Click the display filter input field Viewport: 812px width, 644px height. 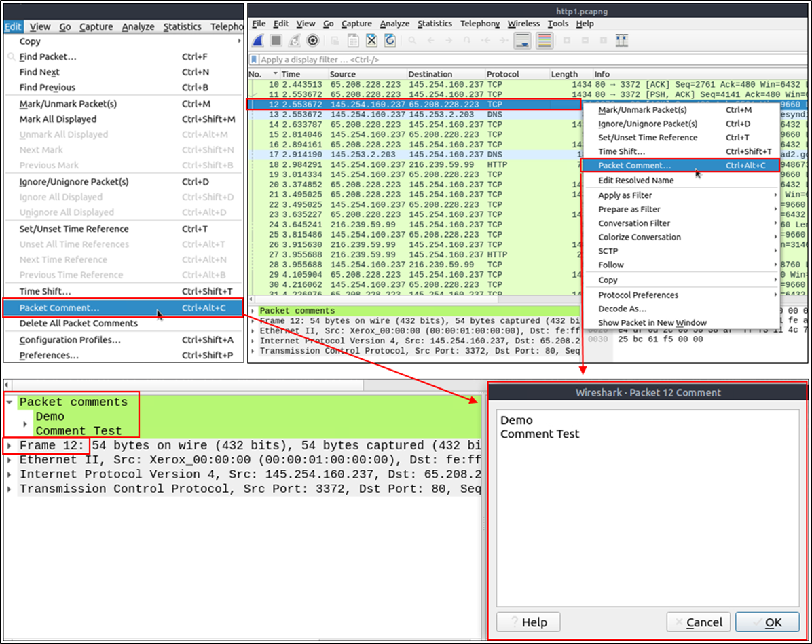click(x=531, y=60)
